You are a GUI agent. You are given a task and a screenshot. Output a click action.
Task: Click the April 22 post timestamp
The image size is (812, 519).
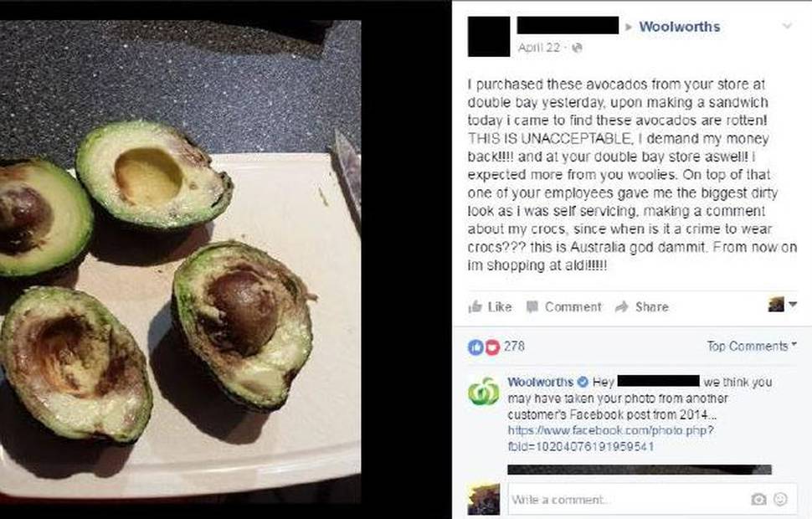click(x=539, y=48)
